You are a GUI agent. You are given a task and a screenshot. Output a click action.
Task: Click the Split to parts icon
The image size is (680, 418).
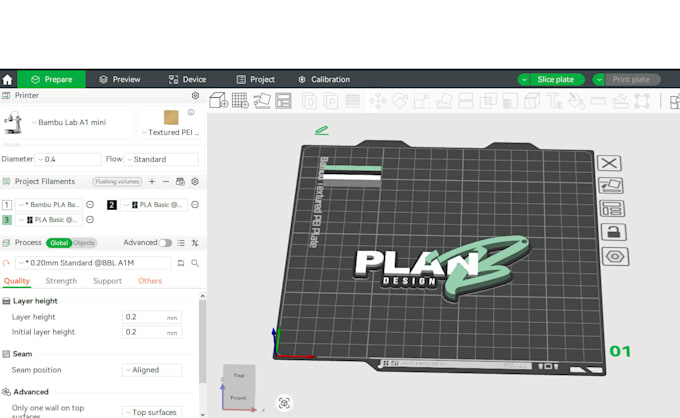click(331, 101)
